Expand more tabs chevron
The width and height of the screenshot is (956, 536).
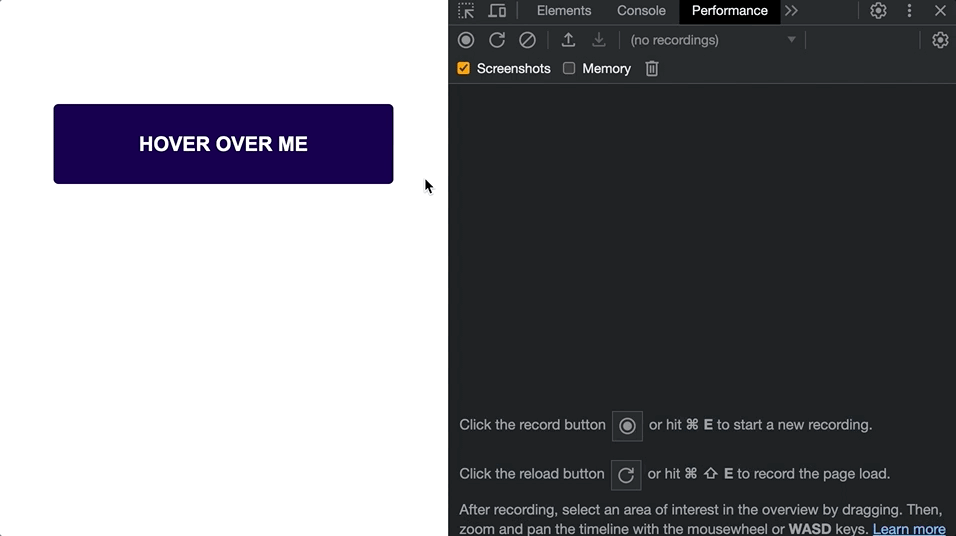coord(792,11)
